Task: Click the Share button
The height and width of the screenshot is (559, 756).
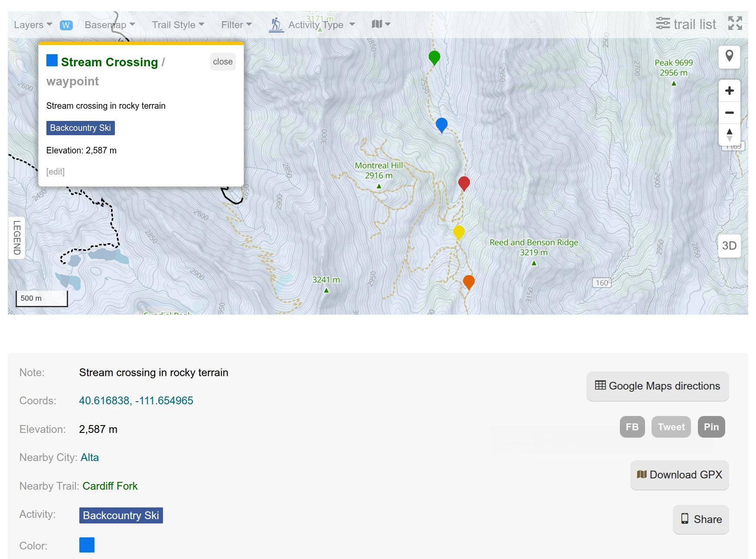Action: point(701,519)
